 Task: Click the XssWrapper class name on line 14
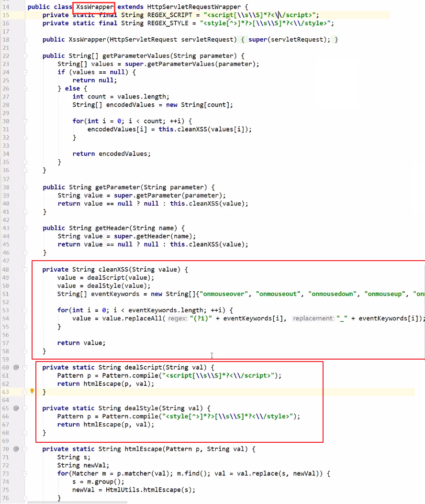point(95,7)
